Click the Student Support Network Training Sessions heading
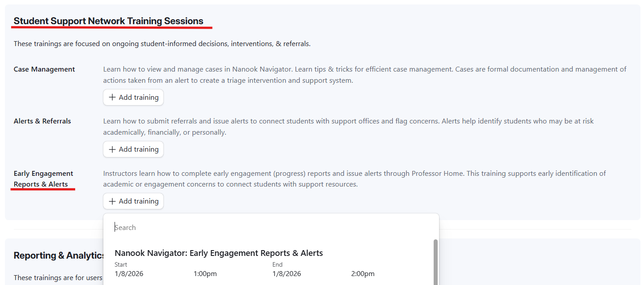Screen dimensions: 644x285 coord(108,21)
